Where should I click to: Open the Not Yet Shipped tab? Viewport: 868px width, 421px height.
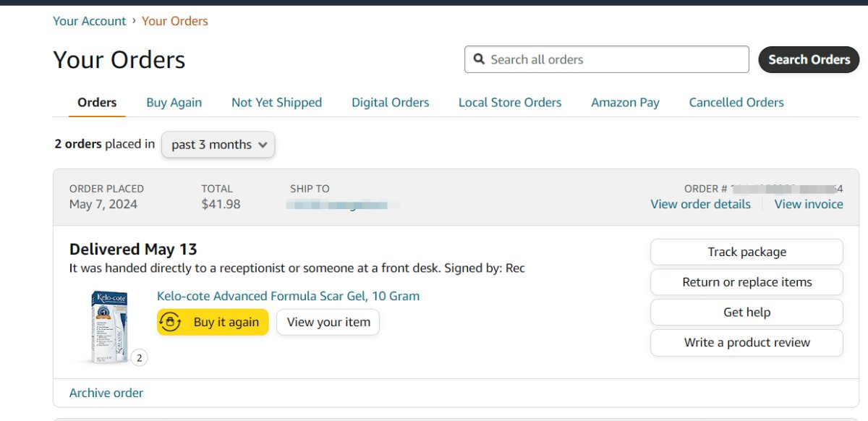(x=276, y=103)
